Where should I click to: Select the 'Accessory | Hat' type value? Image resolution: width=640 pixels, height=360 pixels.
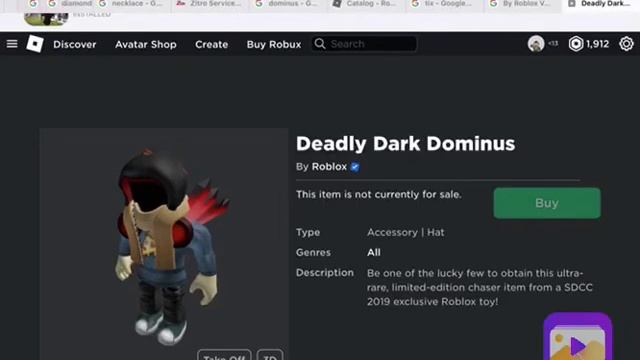pos(405,232)
